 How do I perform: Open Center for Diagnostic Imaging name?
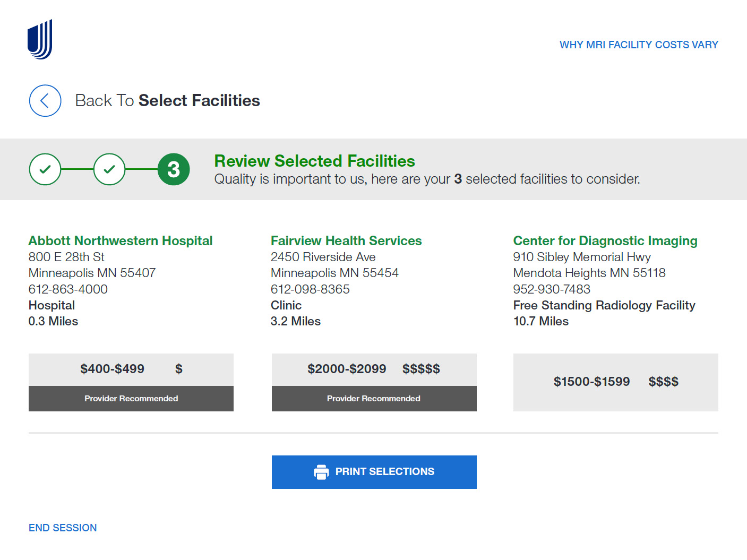click(605, 241)
